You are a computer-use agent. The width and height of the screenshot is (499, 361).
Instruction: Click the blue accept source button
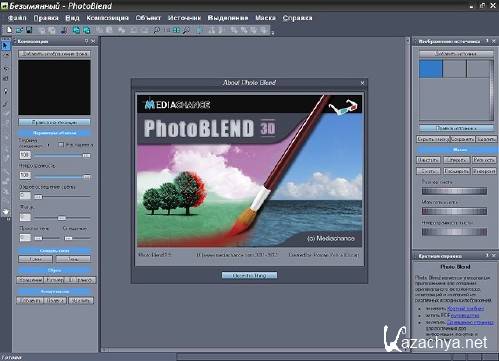[x=456, y=128]
